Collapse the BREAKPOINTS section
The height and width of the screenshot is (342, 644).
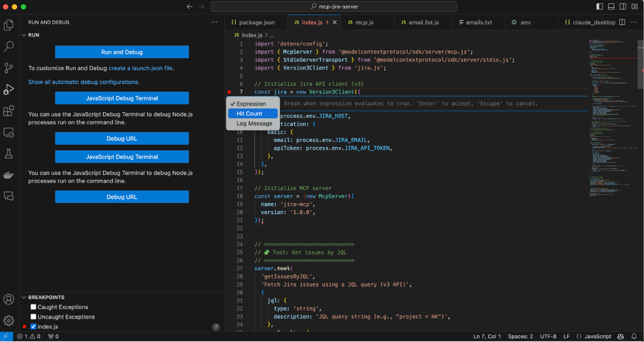point(24,297)
